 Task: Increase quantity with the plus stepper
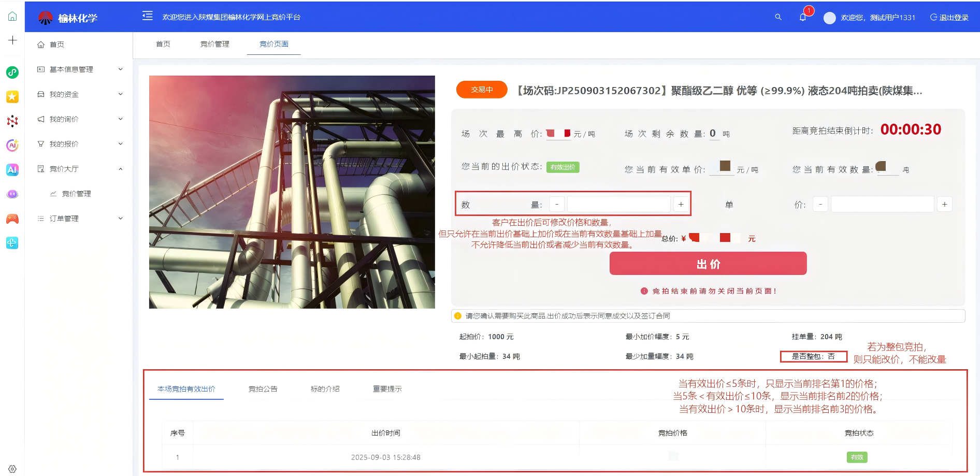681,205
